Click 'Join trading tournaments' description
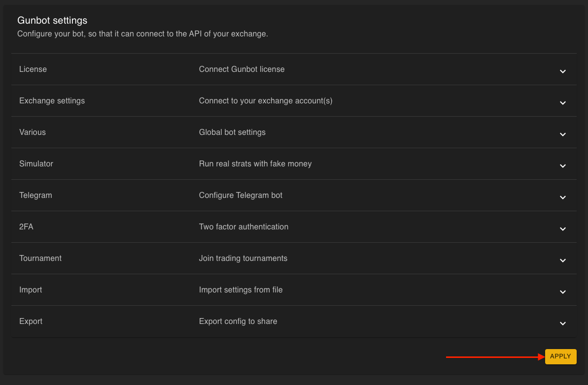 243,258
